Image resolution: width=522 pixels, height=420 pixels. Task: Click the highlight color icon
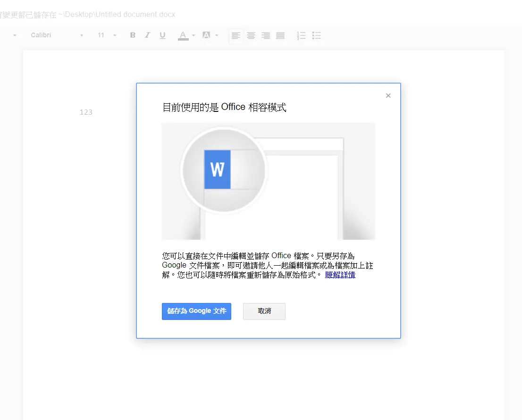[x=206, y=35]
